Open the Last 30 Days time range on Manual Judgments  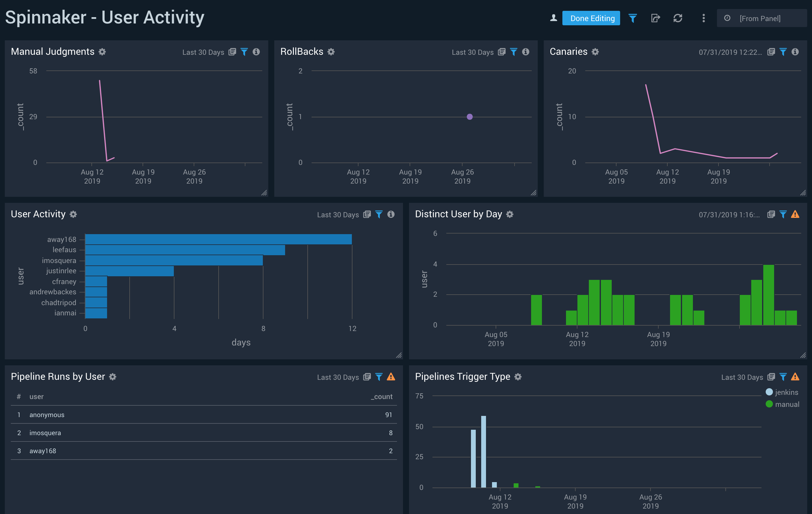(x=203, y=52)
